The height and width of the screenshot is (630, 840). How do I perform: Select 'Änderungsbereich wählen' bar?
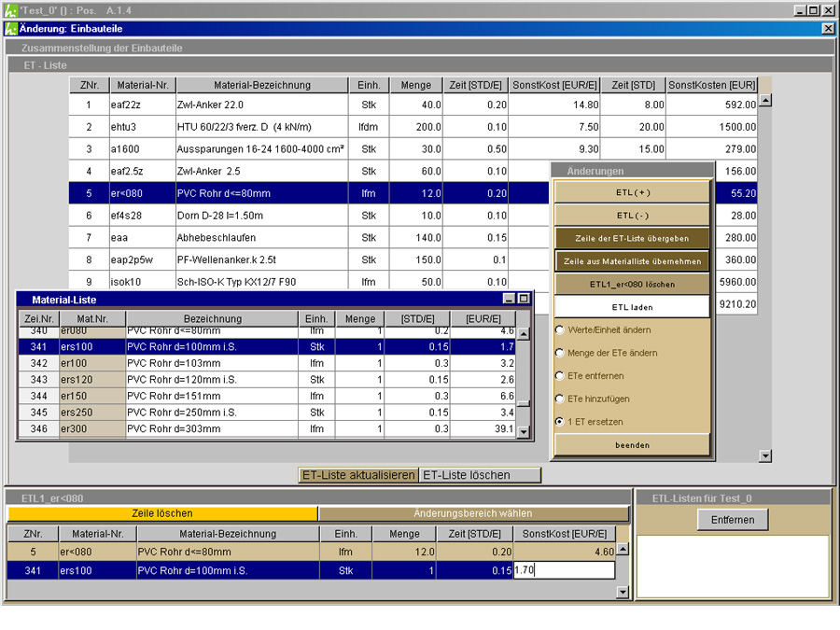pyautogui.click(x=473, y=513)
